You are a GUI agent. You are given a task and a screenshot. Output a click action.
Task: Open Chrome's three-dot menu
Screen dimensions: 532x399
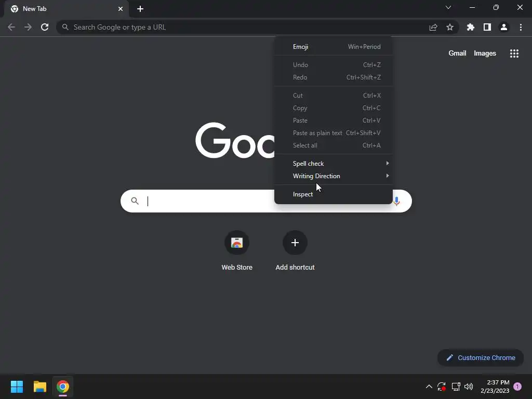(521, 27)
